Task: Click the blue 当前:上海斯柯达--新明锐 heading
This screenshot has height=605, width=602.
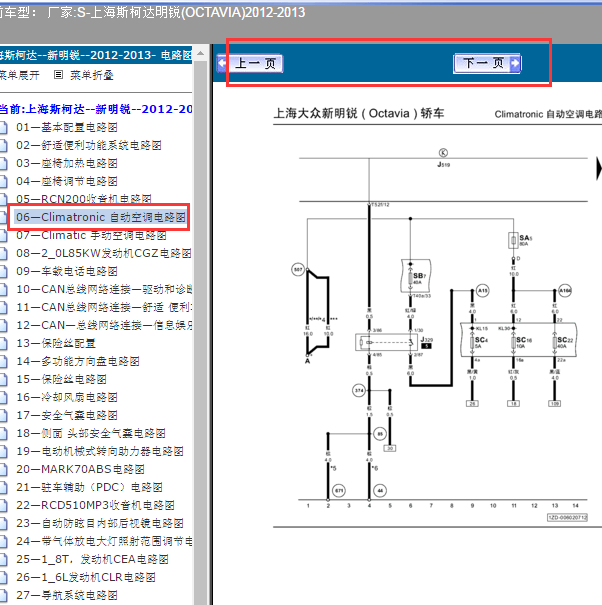Action: (96, 109)
